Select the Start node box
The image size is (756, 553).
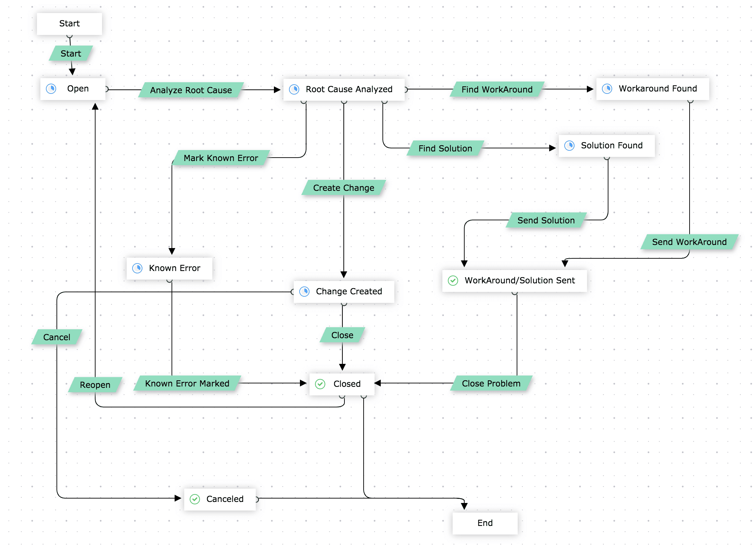point(70,24)
